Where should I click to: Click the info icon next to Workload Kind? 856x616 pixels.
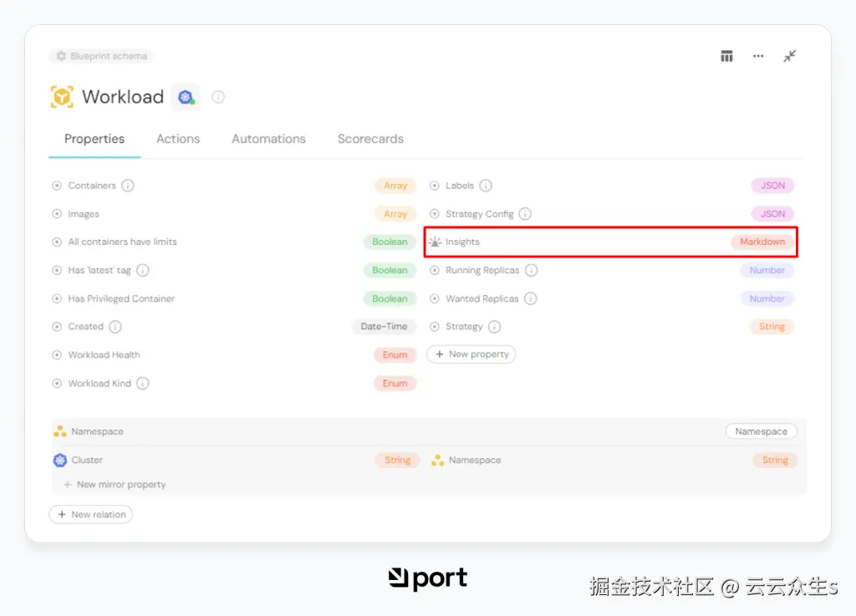[142, 383]
